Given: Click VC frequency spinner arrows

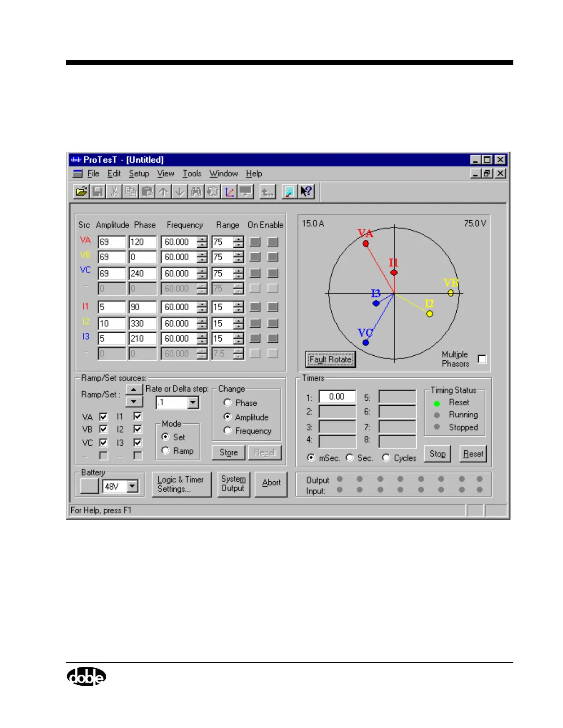Looking at the screenshot, I should coord(202,273).
